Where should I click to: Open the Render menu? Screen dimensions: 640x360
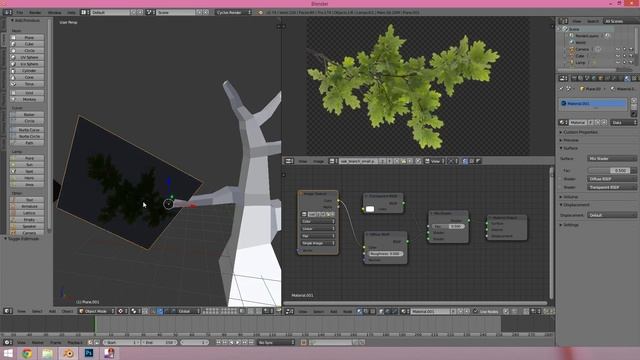(35, 12)
